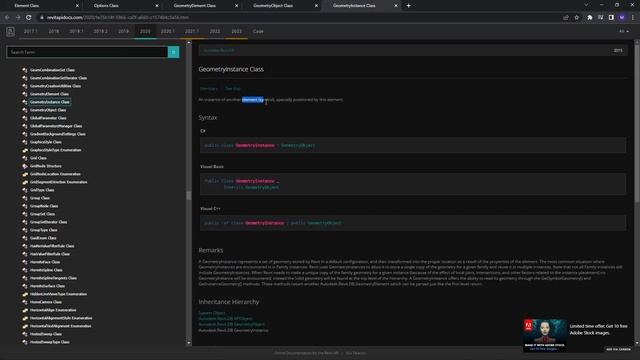Click the lock icon in the address bar
Image resolution: width=640 pixels, height=360 pixels.
click(42, 18)
